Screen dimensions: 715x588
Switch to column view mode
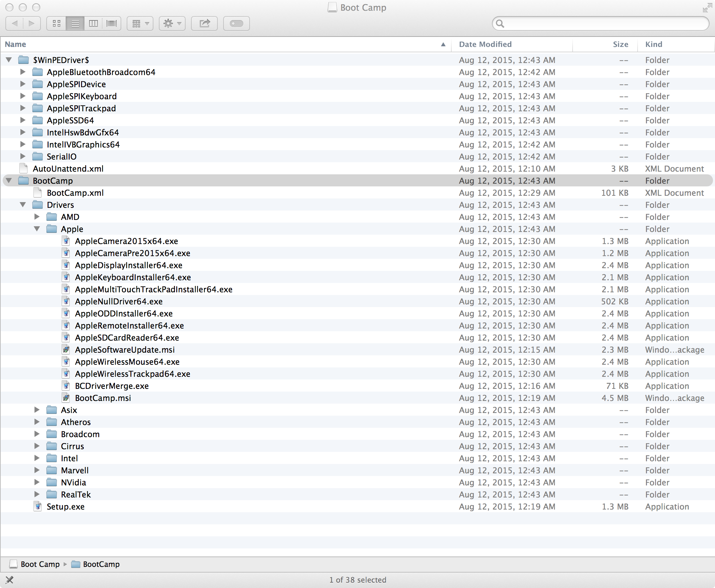pyautogui.click(x=93, y=23)
